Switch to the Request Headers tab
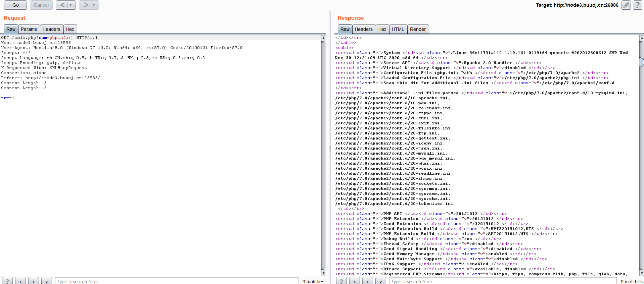This screenshot has height=284, width=644. [51, 29]
